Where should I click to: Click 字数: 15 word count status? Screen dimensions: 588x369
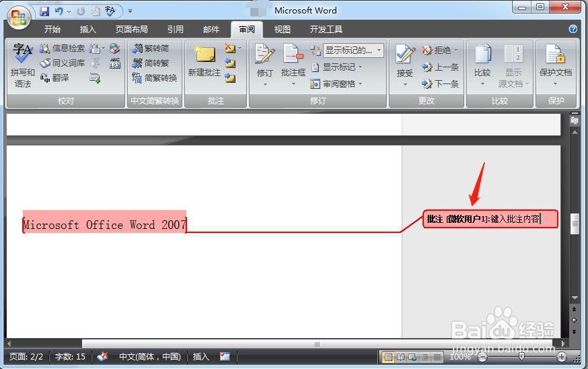(x=70, y=357)
